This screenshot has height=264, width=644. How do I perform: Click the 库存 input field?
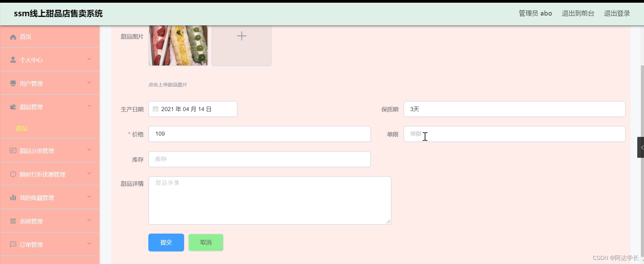pos(260,159)
